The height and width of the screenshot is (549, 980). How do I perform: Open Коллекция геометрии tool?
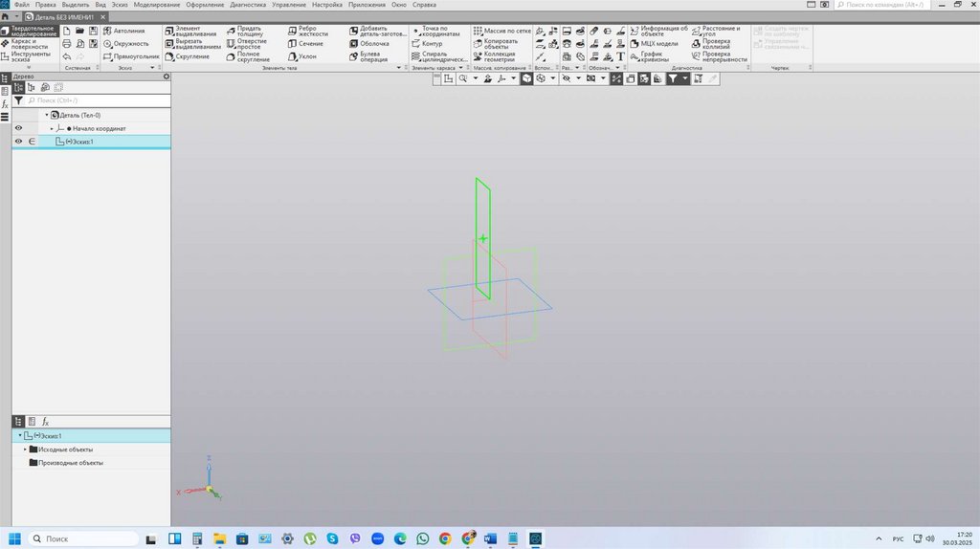tap(495, 56)
